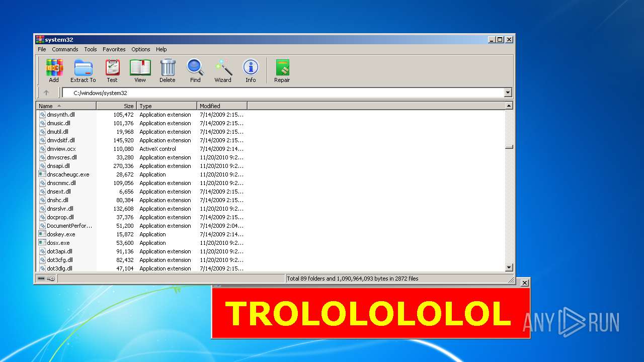Click the Delete trash can icon
This screenshot has width=644, height=362.
(x=168, y=67)
